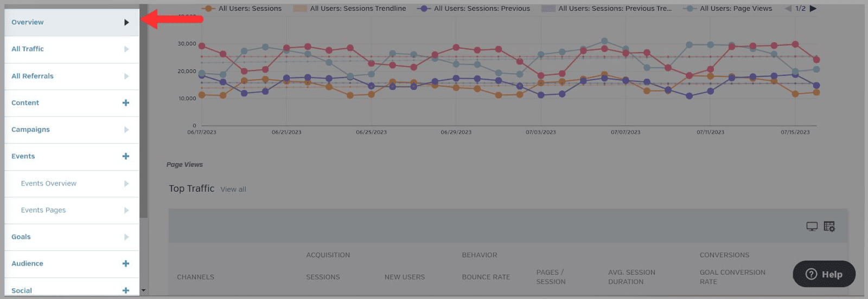This screenshot has height=299, width=868.
Task: Click the Help question mark button
Action: pyautogui.click(x=824, y=274)
